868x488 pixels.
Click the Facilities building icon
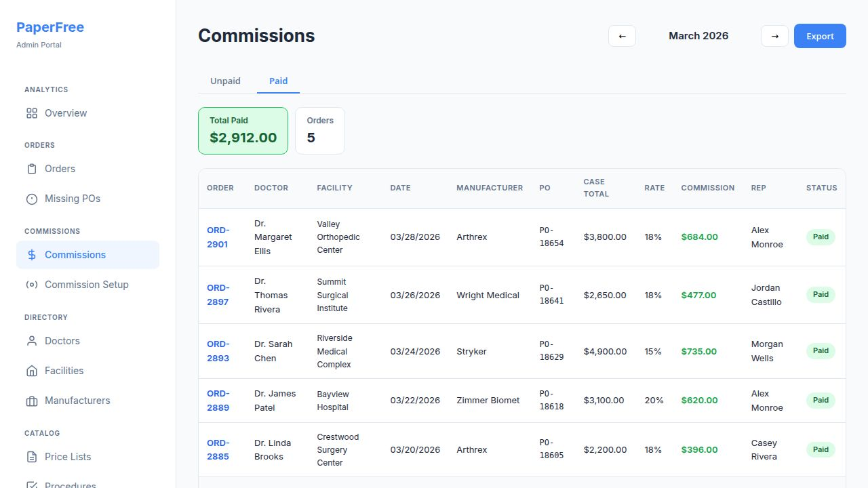click(32, 371)
